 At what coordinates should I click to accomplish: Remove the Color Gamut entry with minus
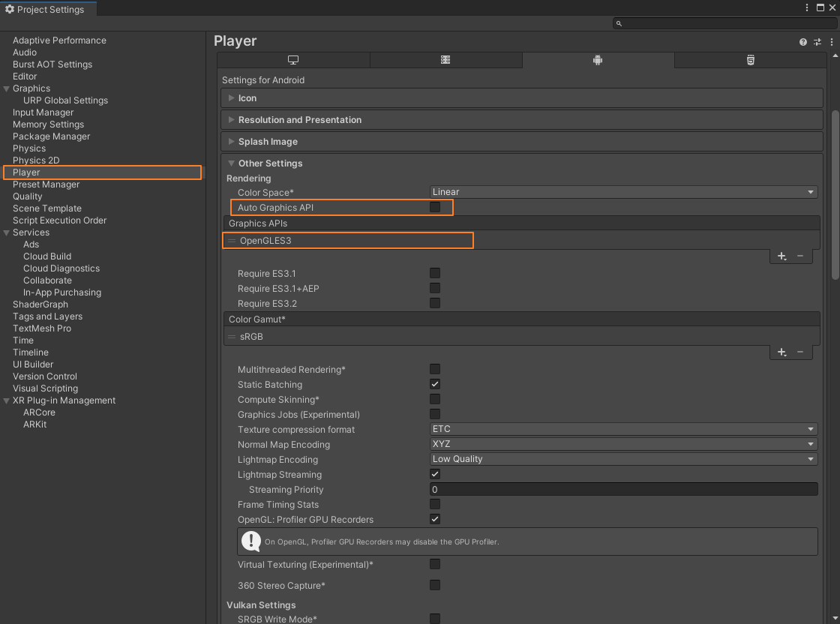(x=800, y=352)
